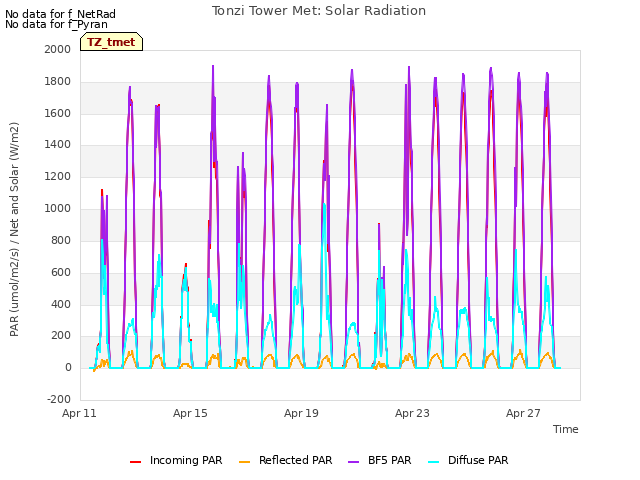Click the 1000 y-axis tick label
Image resolution: width=640 pixels, height=480 pixels.
(x=58, y=208)
